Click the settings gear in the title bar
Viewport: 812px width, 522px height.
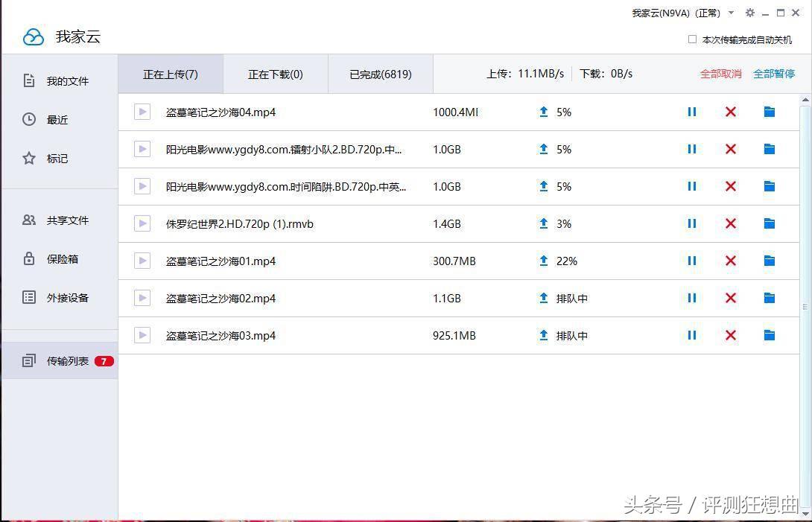(x=750, y=13)
